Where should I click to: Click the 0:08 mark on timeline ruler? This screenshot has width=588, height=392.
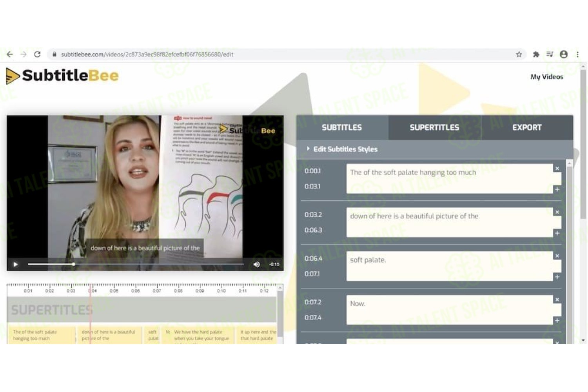(178, 291)
